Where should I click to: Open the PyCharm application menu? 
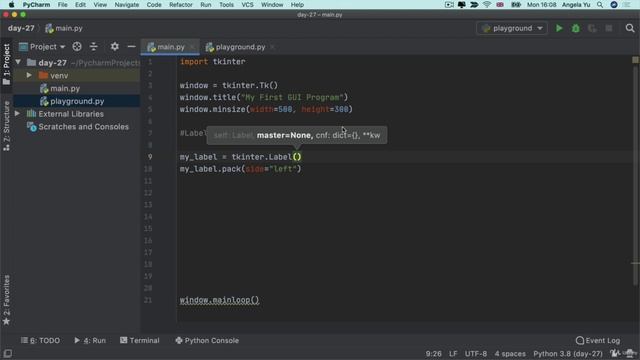pos(36,5)
